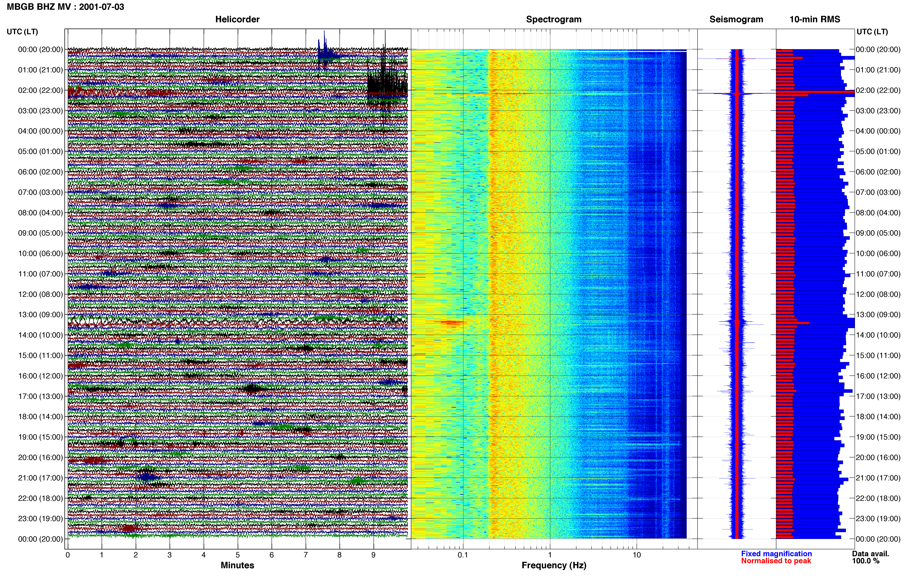Click left time label '13:00 (09:00)'
This screenshot has width=924, height=578.
tap(40, 315)
